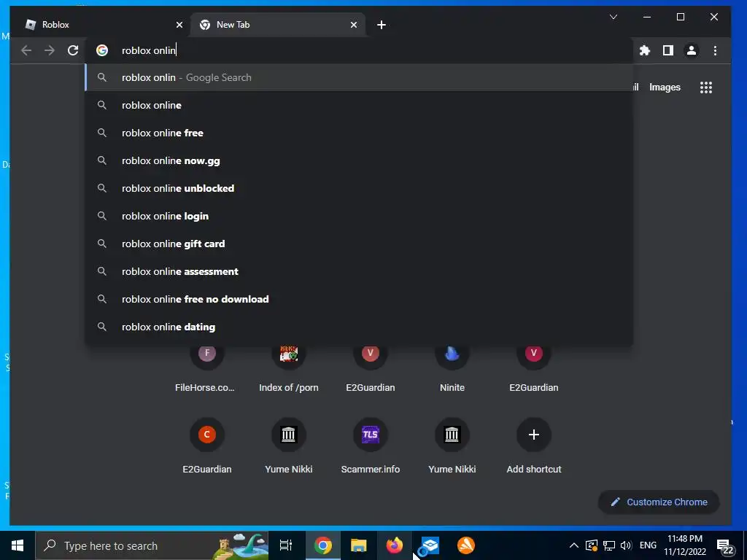
Task: Open the Index of /porn shortcut tile
Action: (x=289, y=353)
